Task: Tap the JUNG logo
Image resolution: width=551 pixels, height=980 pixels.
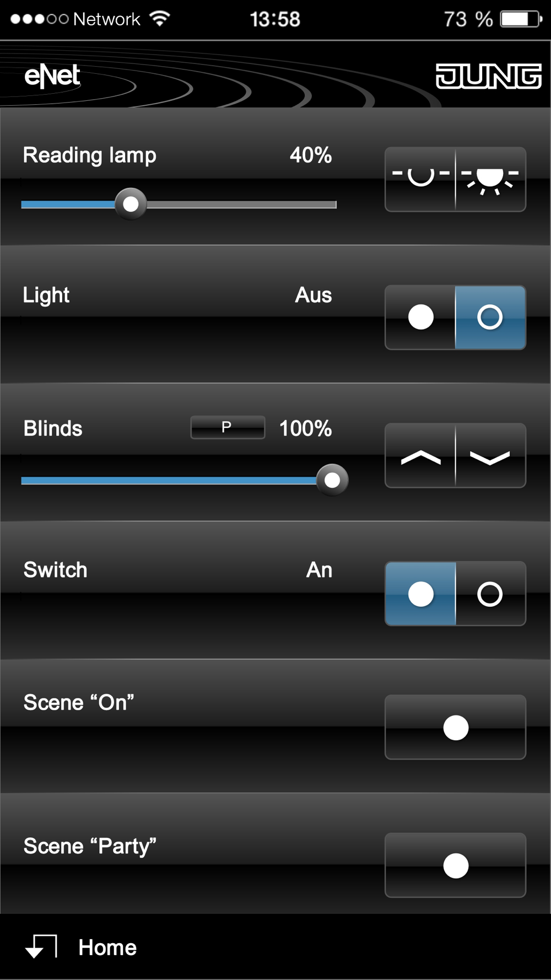Action: pos(488,76)
